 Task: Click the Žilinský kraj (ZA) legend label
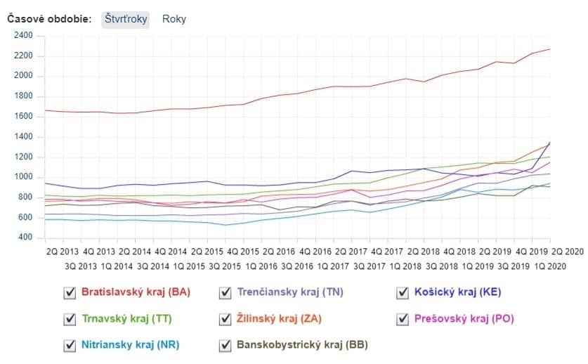point(280,319)
